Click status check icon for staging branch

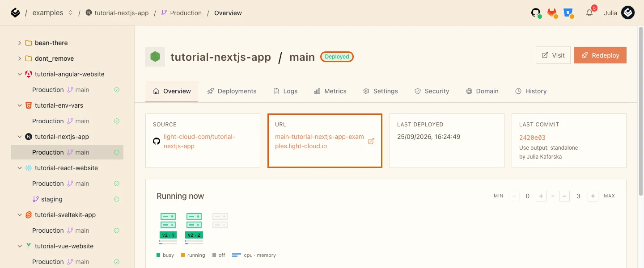[117, 199]
